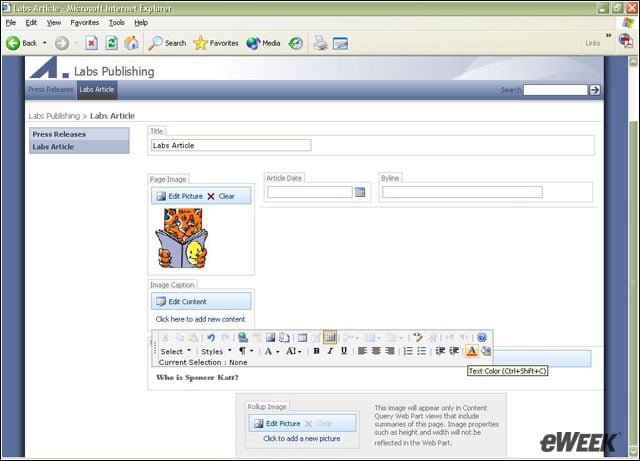Viewport: 640px width, 461px height.
Task: Open the font face A dropdown
Action: (272, 351)
